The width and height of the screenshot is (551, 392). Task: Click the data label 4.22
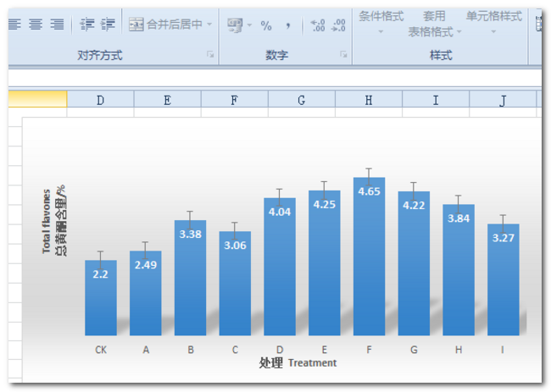(x=414, y=205)
